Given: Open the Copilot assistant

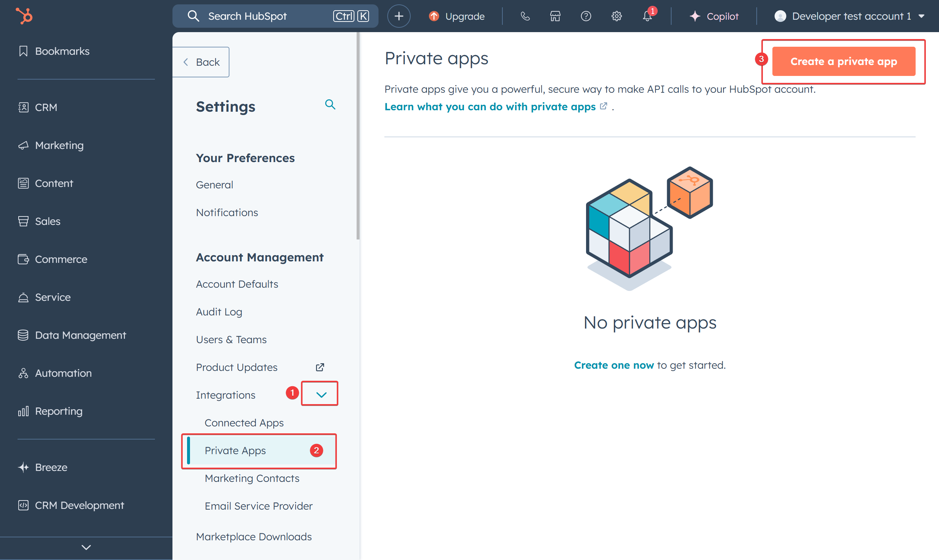Looking at the screenshot, I should click(x=714, y=16).
